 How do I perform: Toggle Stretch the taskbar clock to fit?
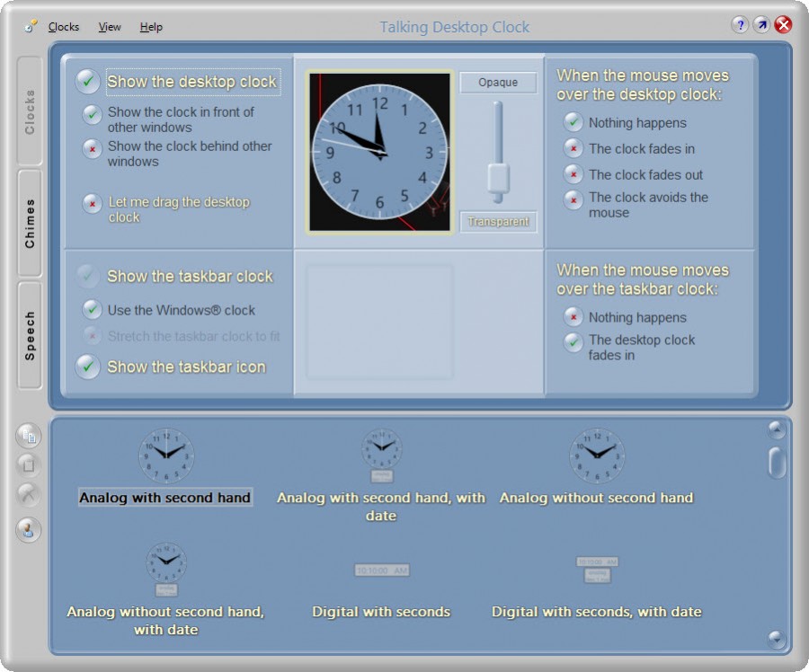92,336
